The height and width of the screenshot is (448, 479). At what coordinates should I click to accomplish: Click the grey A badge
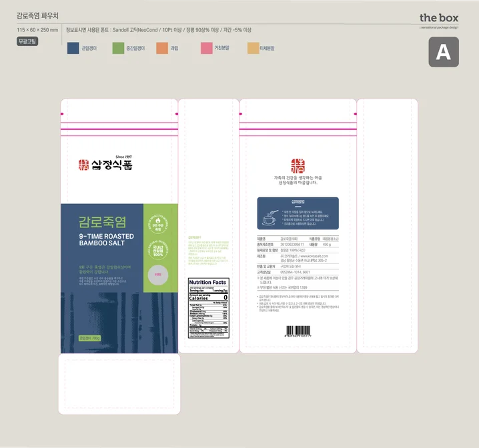pyautogui.click(x=444, y=52)
